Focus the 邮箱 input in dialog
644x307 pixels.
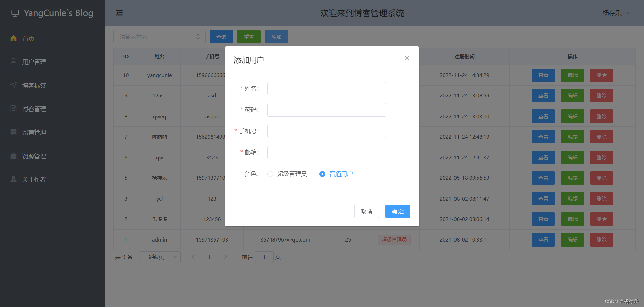coord(327,152)
